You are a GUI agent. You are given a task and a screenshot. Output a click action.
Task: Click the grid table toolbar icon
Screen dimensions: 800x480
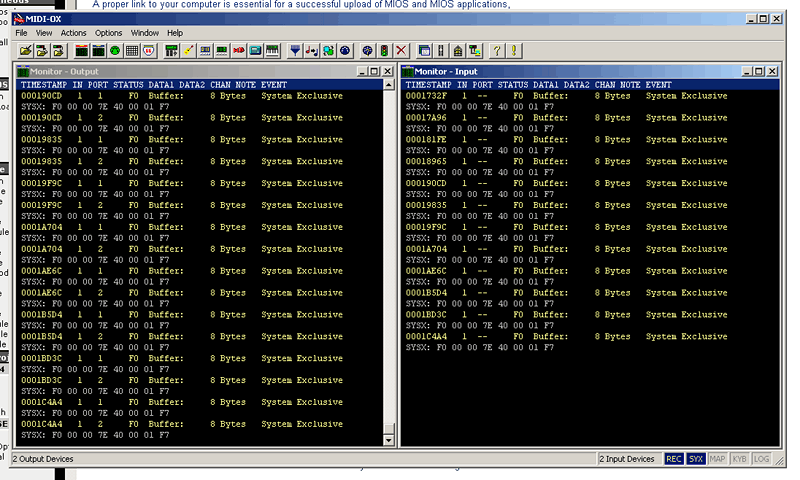pyautogui.click(x=132, y=50)
